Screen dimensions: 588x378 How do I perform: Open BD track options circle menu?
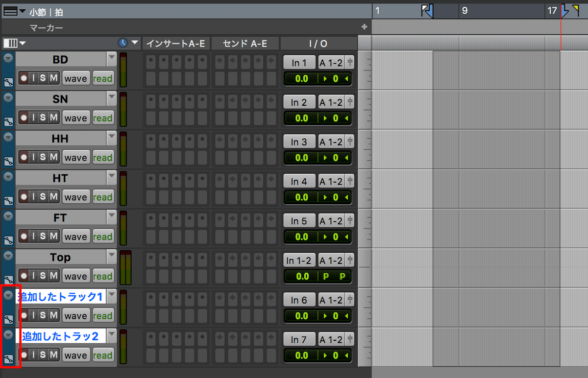click(x=8, y=57)
